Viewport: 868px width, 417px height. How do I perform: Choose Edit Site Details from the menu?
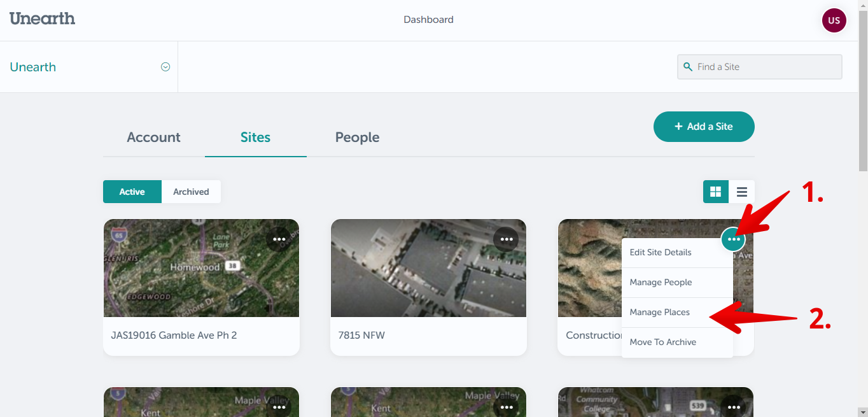[677, 253]
